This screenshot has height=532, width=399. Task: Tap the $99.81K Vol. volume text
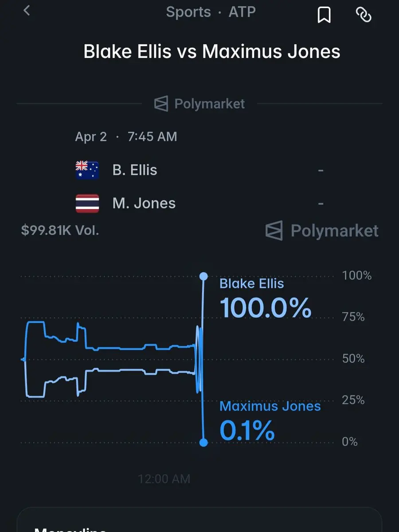[x=60, y=231]
